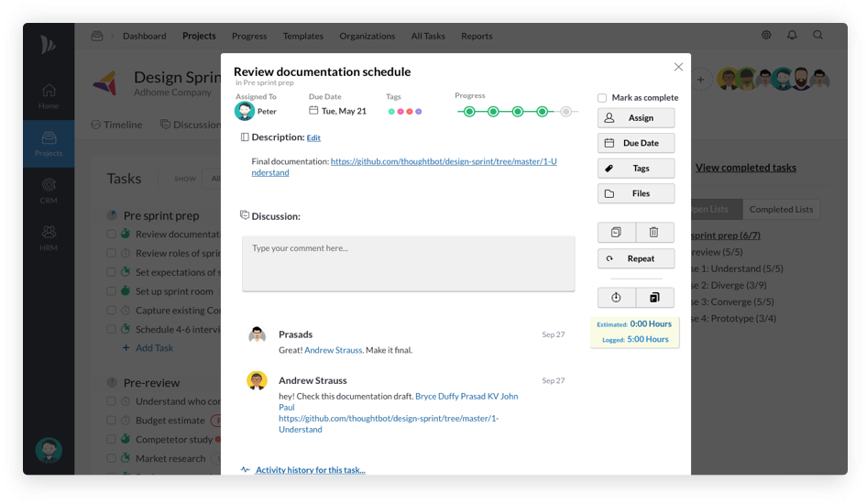Click the inbox icon in the breadcrumb
867x504 pixels.
(x=97, y=36)
